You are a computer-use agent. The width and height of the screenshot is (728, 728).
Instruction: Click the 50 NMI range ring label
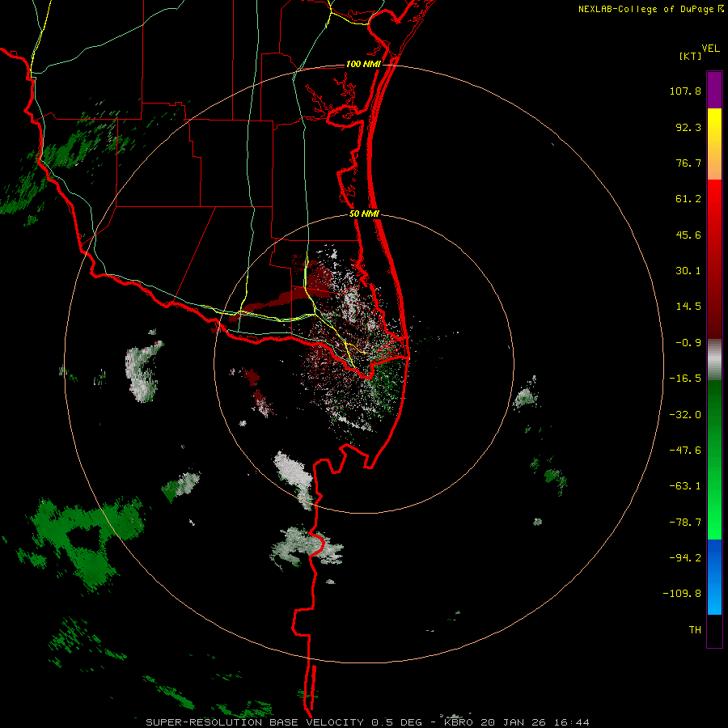pyautogui.click(x=364, y=214)
